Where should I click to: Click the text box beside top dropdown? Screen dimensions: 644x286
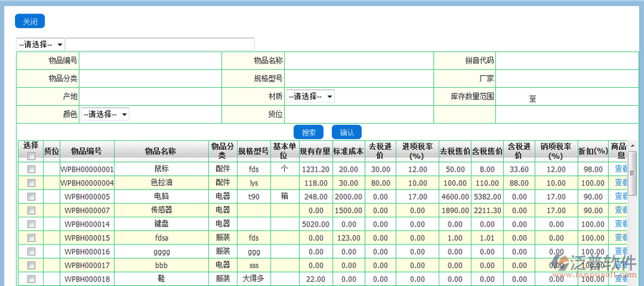pyautogui.click(x=160, y=44)
